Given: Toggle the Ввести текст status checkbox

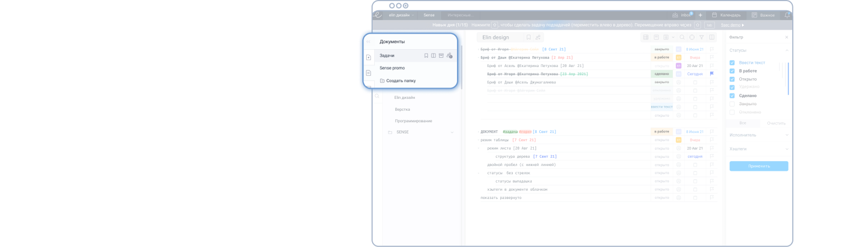Looking at the screenshot, I should point(732,63).
